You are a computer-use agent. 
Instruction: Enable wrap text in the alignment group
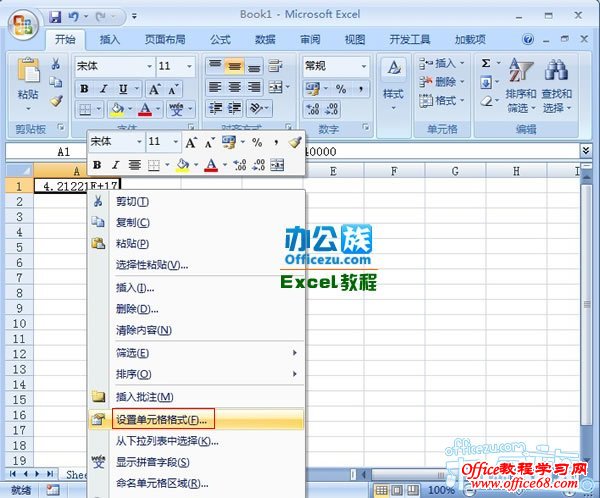(275, 66)
